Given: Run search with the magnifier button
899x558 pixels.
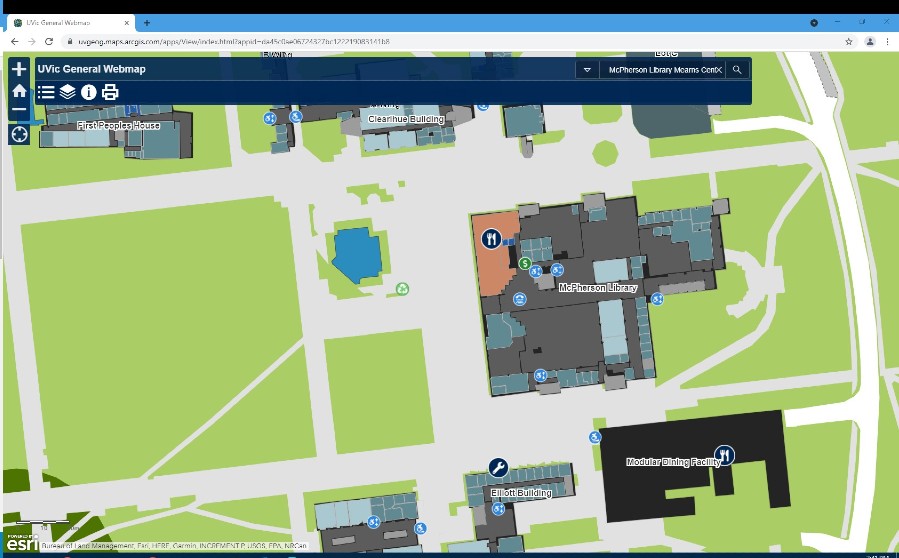Looking at the screenshot, I should pyautogui.click(x=737, y=70).
